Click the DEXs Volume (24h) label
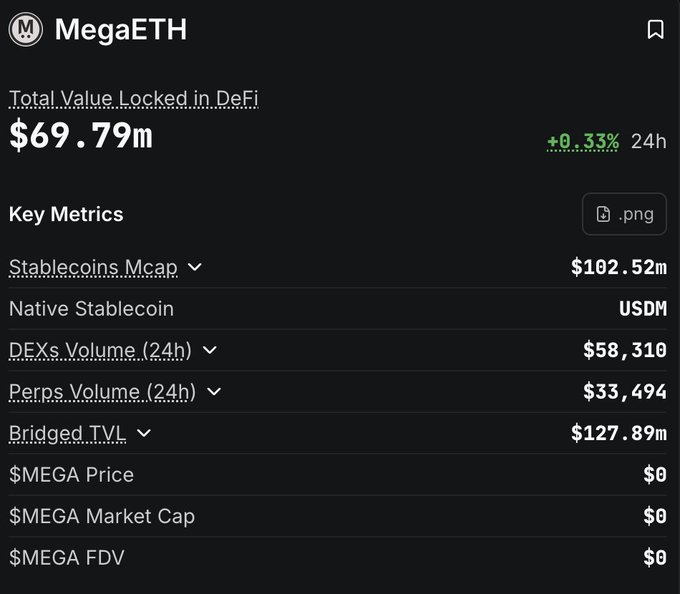 (x=100, y=350)
